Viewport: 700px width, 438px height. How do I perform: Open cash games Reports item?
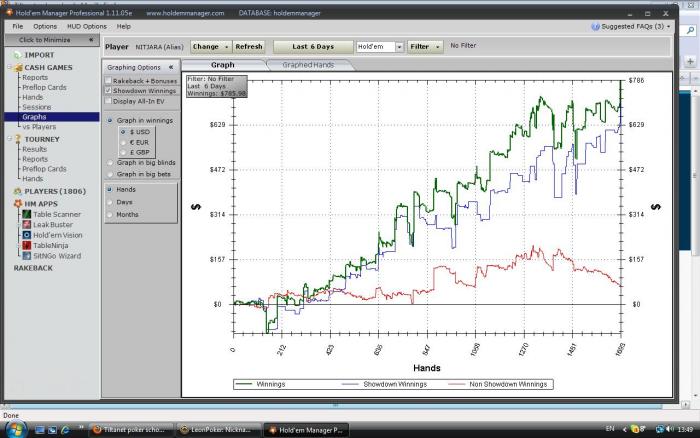tap(35, 77)
